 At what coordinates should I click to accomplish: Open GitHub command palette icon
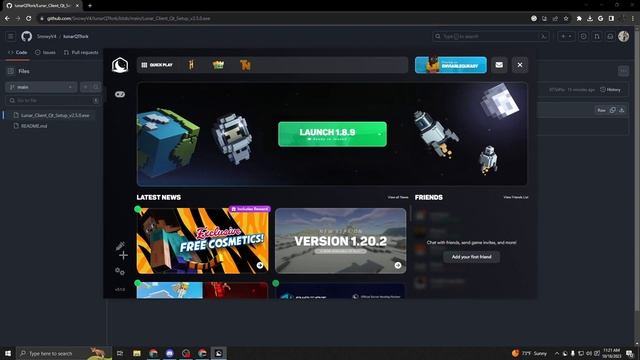coord(544,36)
